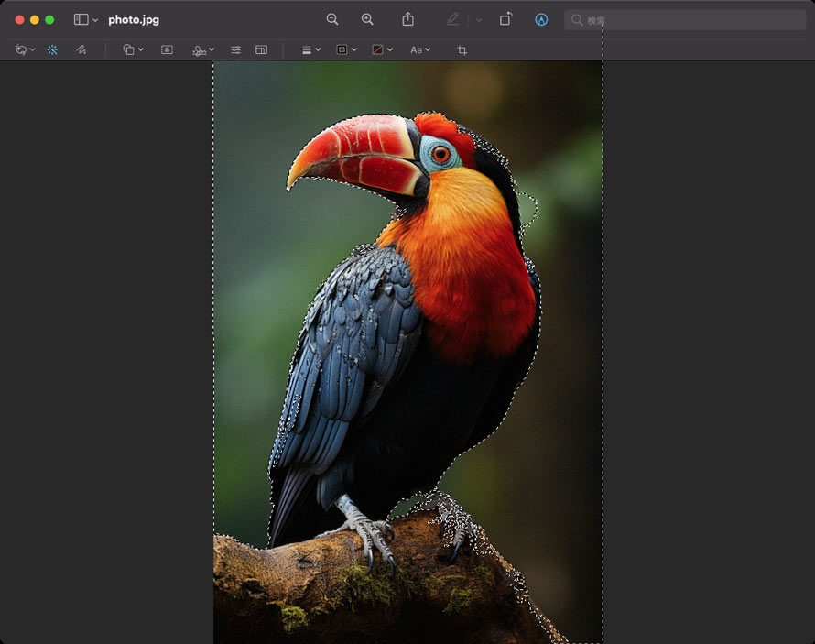Toggle the Highlight pen button
The height and width of the screenshot is (644, 815).
[x=453, y=19]
